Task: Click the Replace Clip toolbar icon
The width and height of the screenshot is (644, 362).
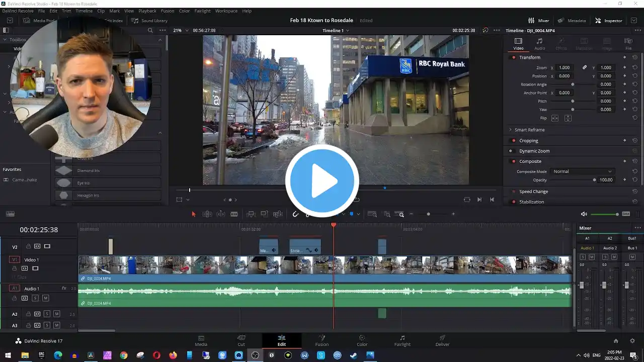Action: coord(278,214)
